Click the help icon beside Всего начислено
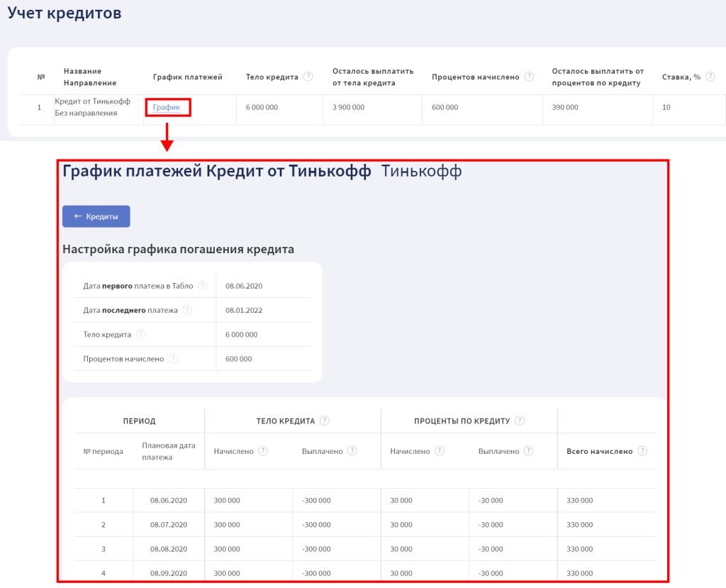726x588 pixels. (x=642, y=451)
